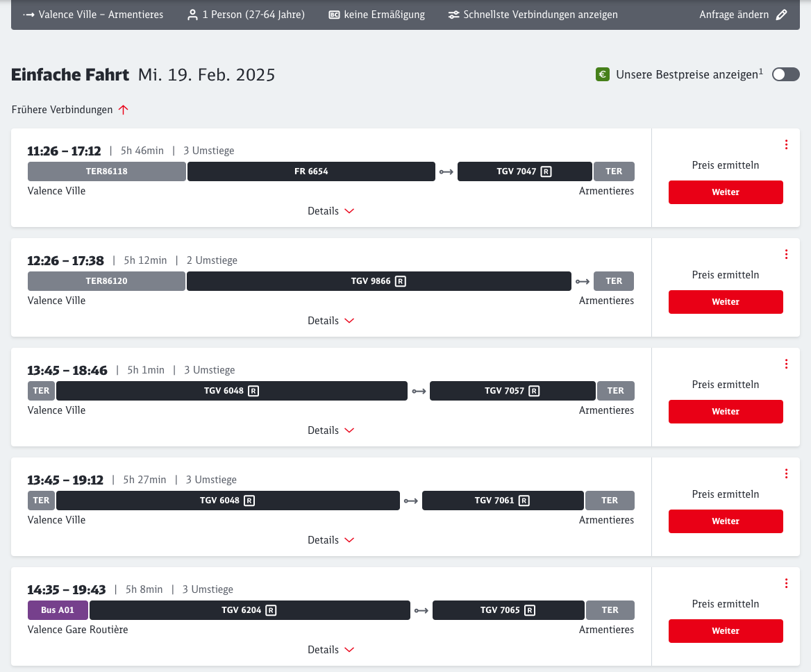The width and height of the screenshot is (811, 672).
Task: Click the red up arrow for earlier connections
Action: (123, 110)
